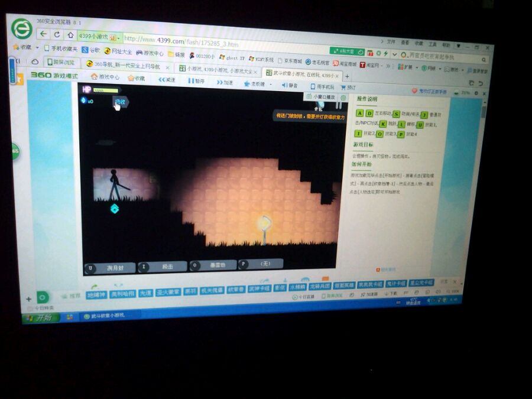Open 手机收藏夹 bookmark

coord(61,48)
